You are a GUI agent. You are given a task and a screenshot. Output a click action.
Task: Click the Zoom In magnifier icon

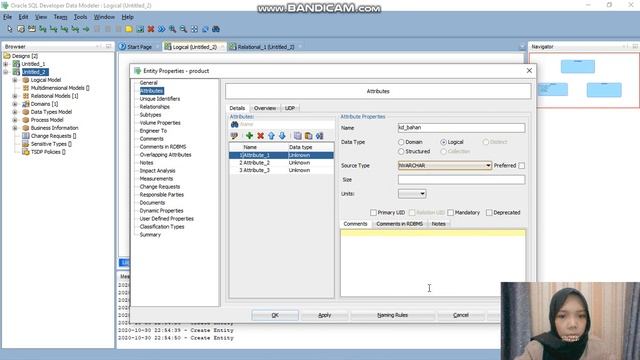[x=173, y=29]
